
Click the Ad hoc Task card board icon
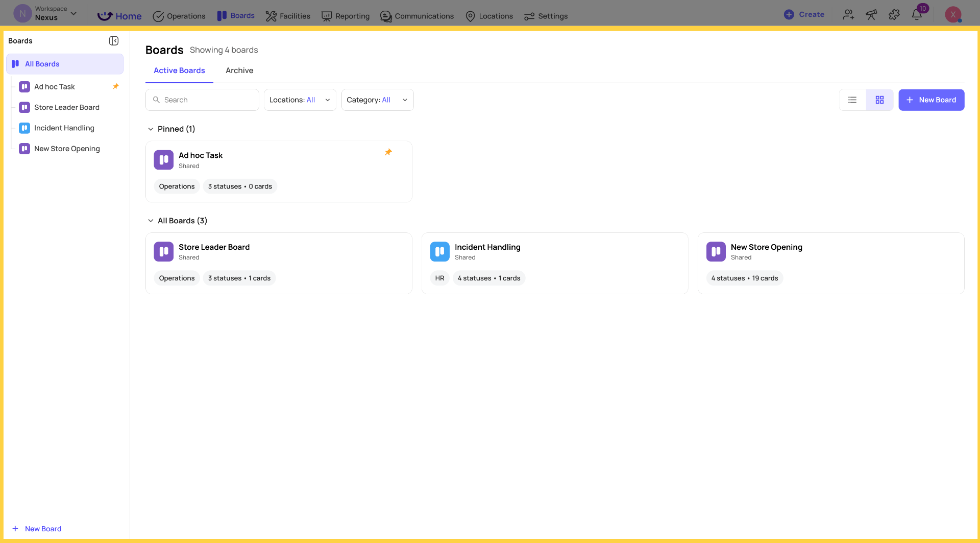pyautogui.click(x=163, y=160)
